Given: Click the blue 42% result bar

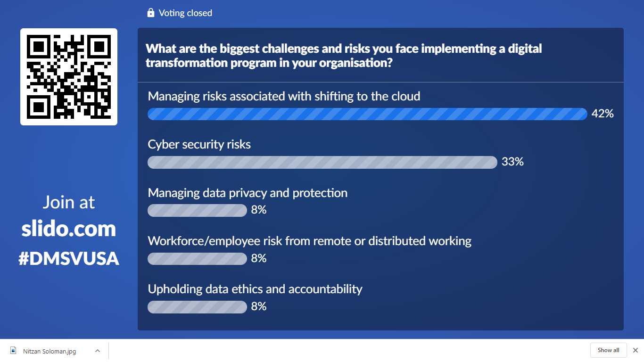Looking at the screenshot, I should tap(367, 114).
